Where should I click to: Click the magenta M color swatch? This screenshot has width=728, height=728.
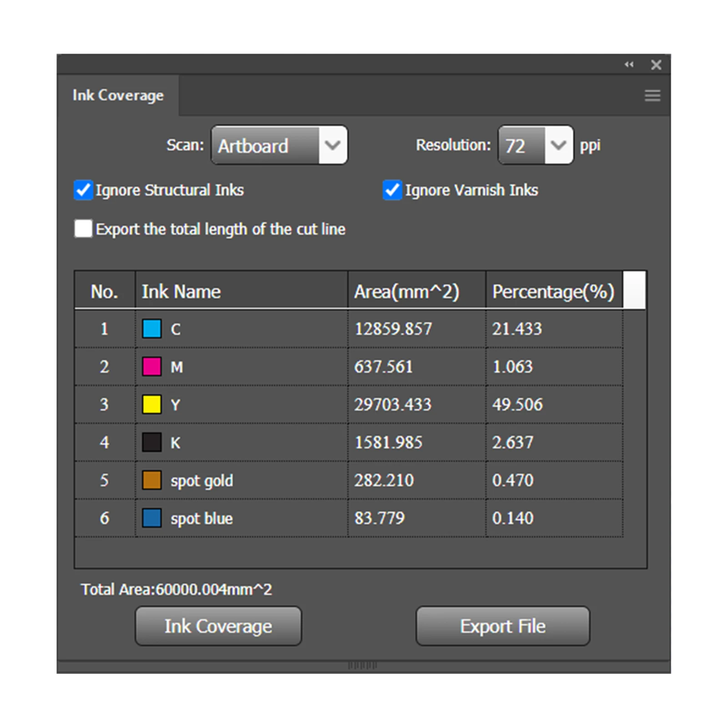152,366
